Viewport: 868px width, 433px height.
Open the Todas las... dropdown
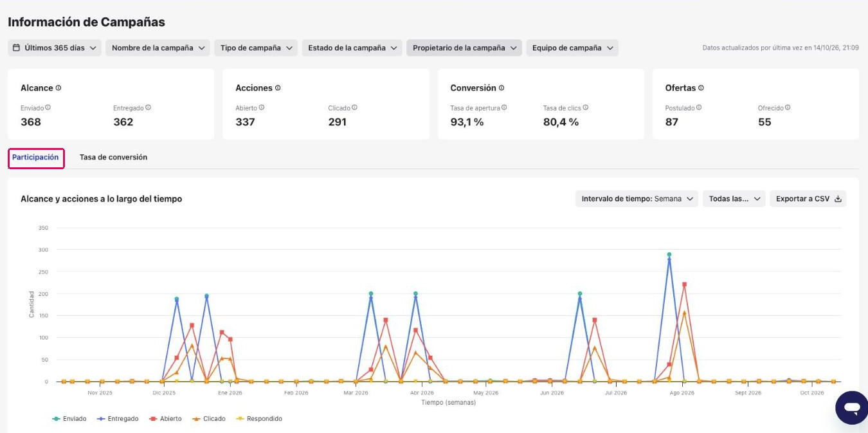(734, 199)
